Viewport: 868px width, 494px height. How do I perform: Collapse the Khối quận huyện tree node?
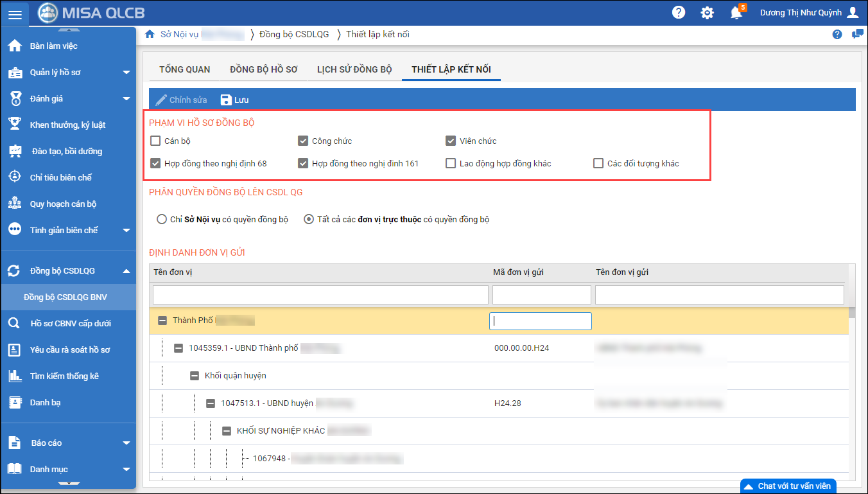[194, 376]
